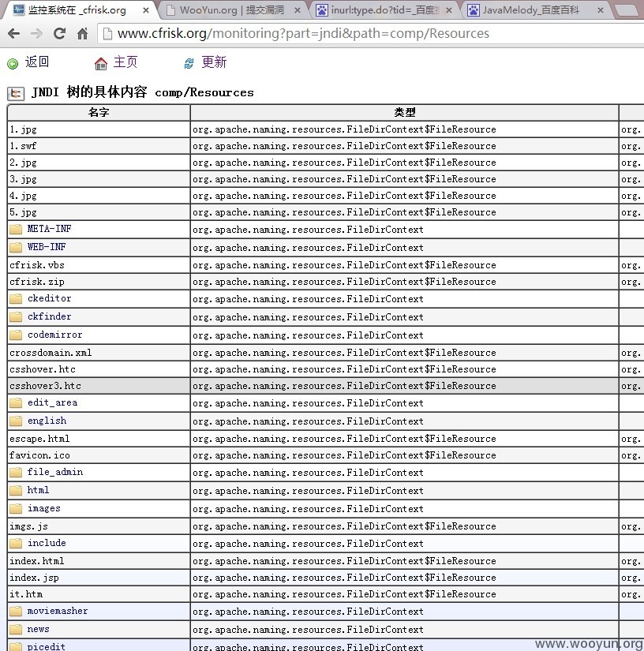Image resolution: width=644 pixels, height=651 pixels.
Task: Click the browser Forward arrow
Action: click(37, 34)
